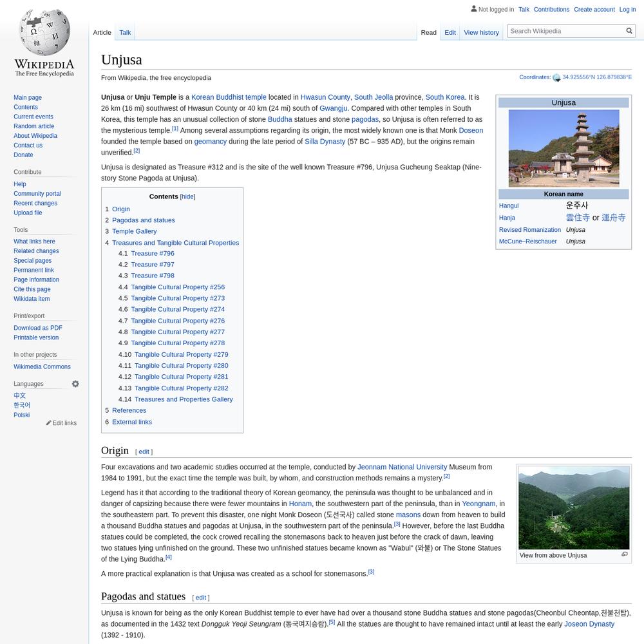Switch to the 中文 language version
Viewport: 644px width, 644px height.
click(x=20, y=395)
